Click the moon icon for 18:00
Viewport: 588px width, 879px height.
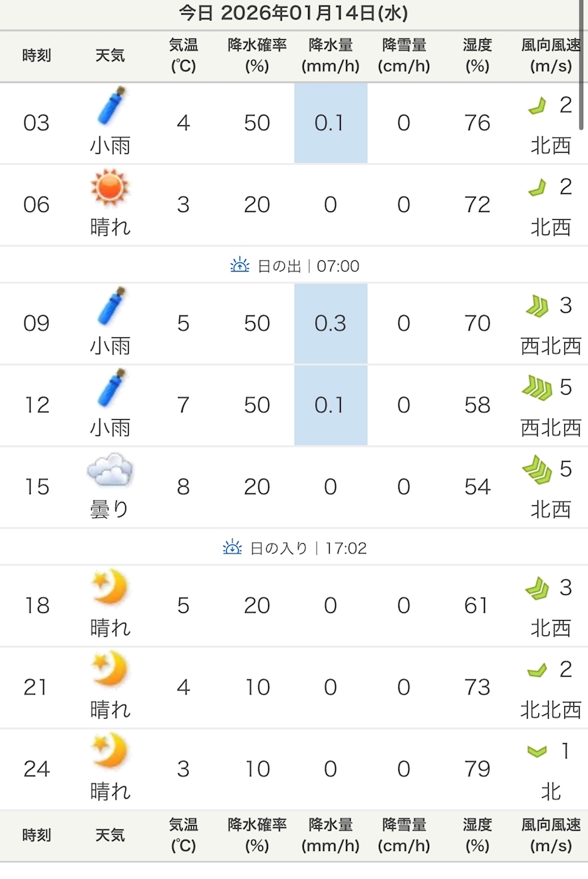[x=111, y=588]
